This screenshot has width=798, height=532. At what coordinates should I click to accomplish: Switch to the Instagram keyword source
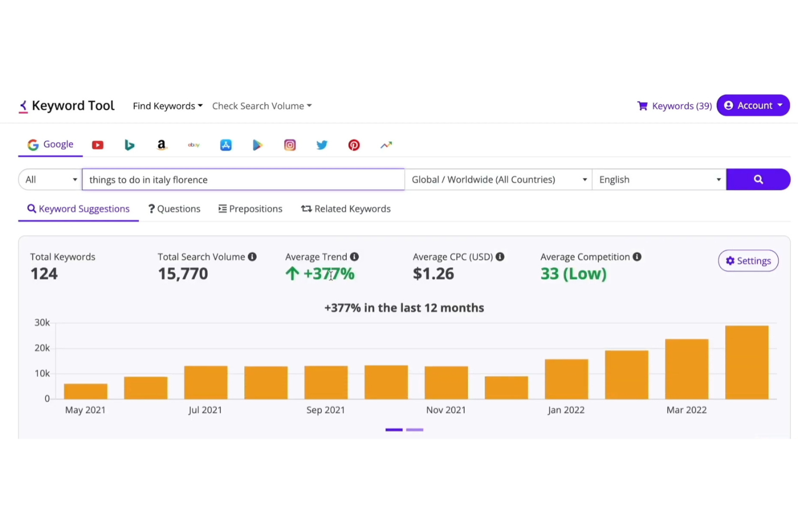coord(290,144)
